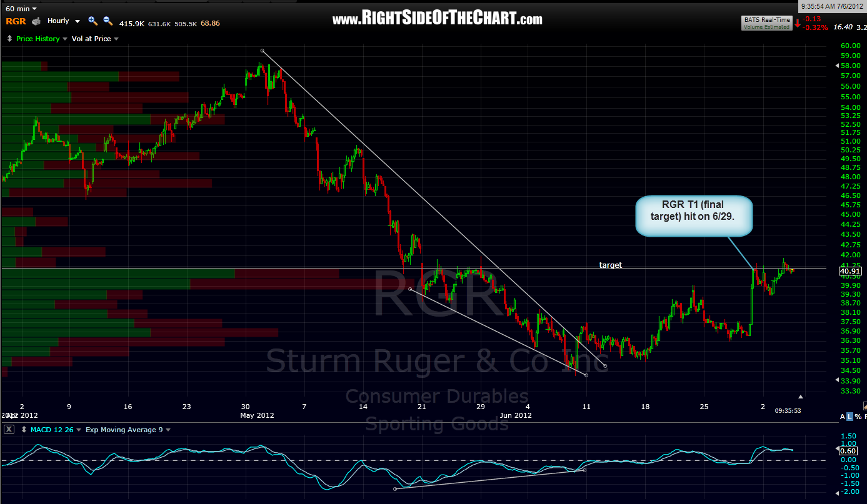Toggle the L (log) scale option
The image size is (867, 504).
851,417
